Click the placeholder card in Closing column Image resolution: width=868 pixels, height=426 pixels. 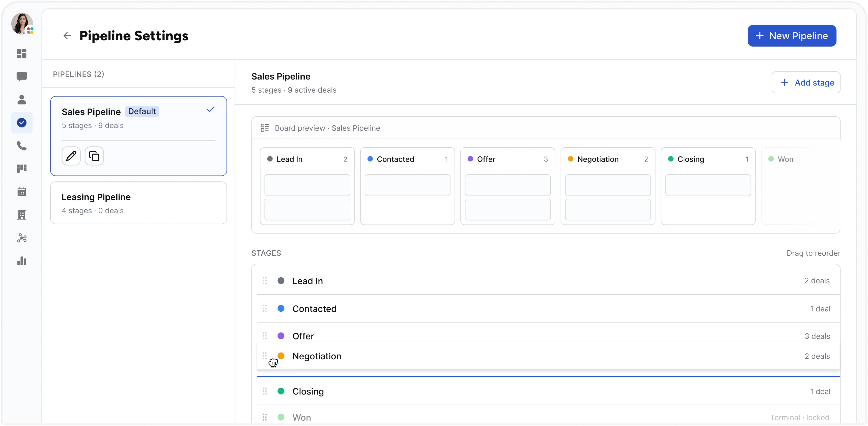tap(708, 185)
